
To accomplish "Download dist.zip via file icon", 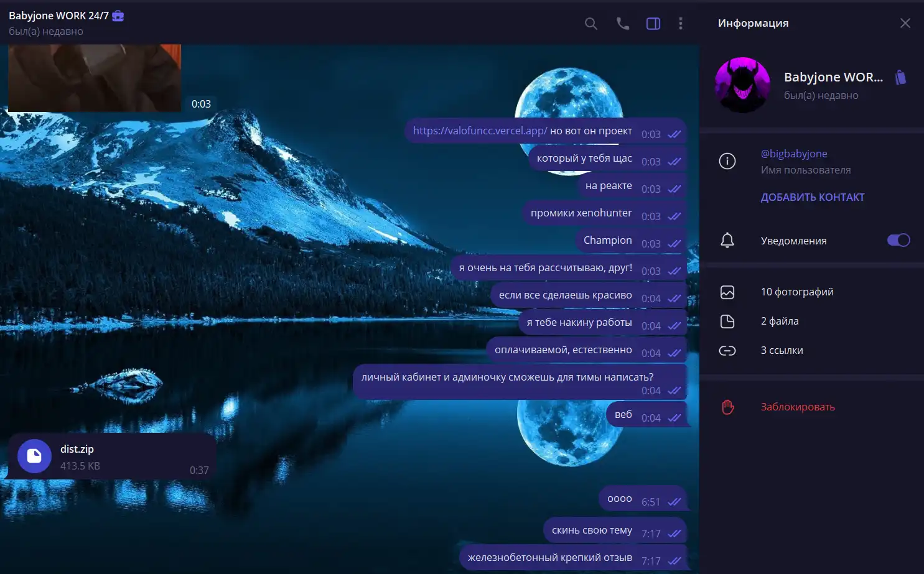I will point(34,456).
